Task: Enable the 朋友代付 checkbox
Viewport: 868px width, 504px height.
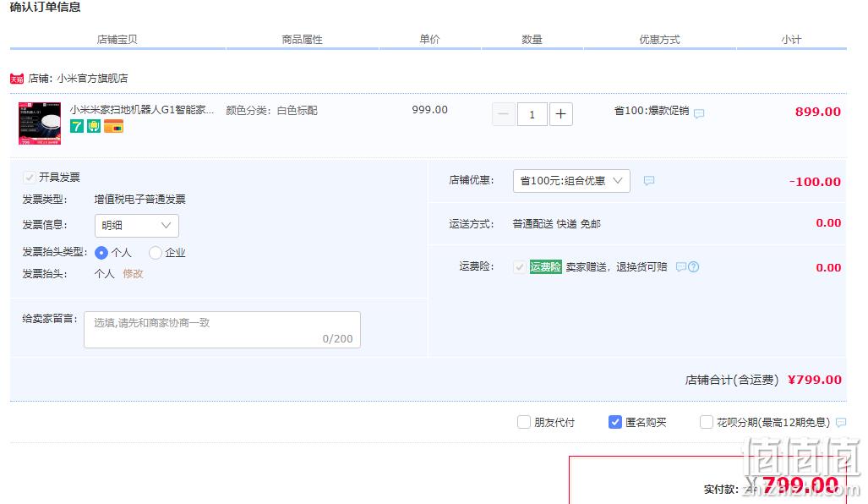Action: (524, 422)
